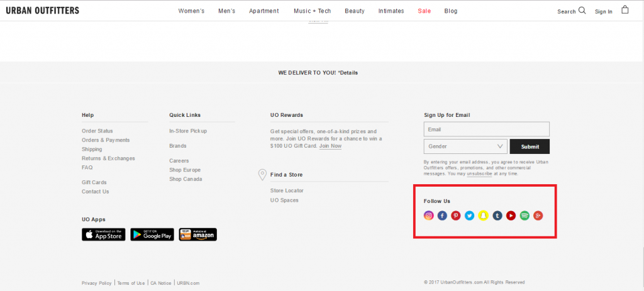The image size is (644, 291).
Task: Click Join Now for UO Rewards
Action: [x=330, y=146]
